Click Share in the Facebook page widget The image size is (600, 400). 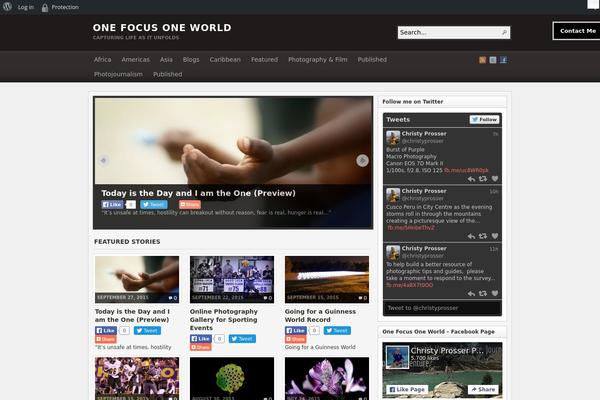tap(483, 389)
